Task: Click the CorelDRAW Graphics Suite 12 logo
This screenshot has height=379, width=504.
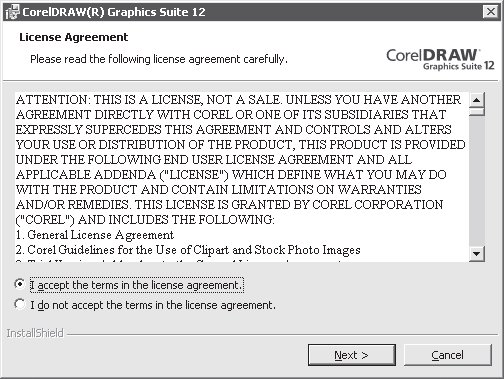Action: [440, 59]
